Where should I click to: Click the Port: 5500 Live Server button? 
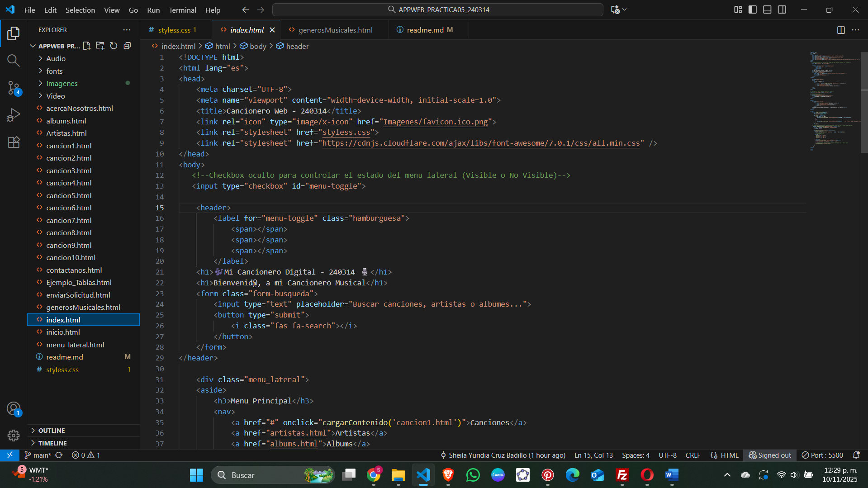822,455
